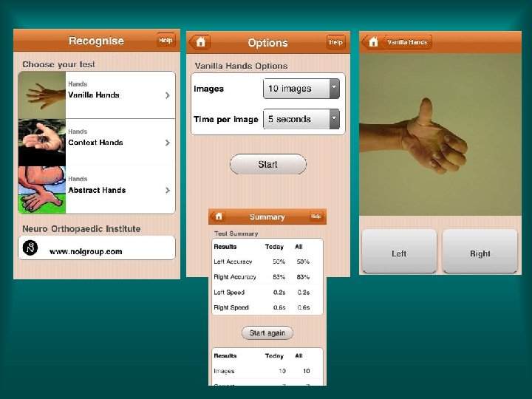This screenshot has height=399, width=532.
Task: Click the Right Speed row label
Action: 231,307
